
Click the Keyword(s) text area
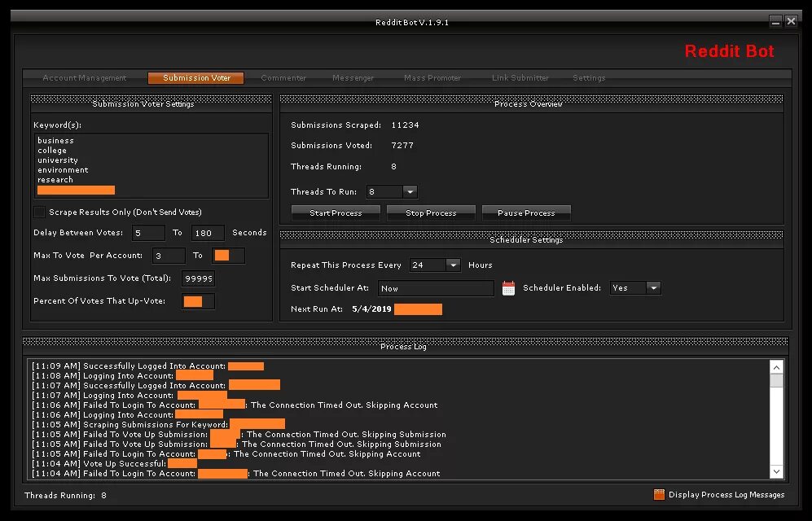pos(151,165)
